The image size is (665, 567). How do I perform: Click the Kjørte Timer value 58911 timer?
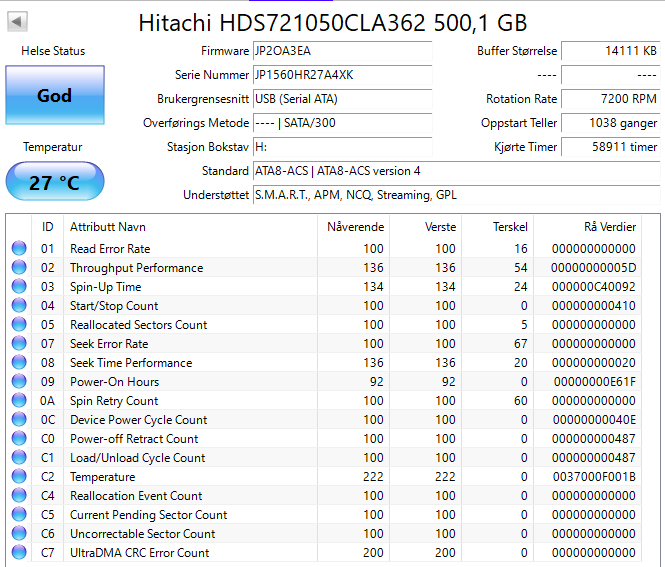click(611, 147)
